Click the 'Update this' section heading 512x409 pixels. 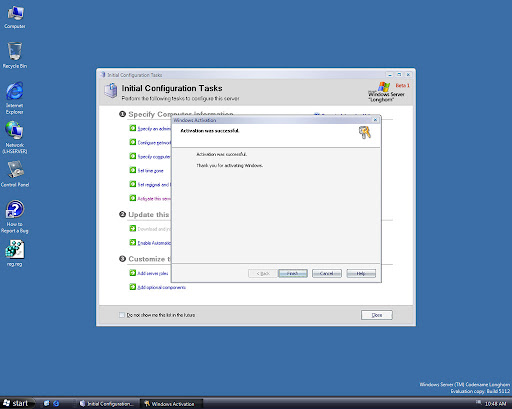149,214
